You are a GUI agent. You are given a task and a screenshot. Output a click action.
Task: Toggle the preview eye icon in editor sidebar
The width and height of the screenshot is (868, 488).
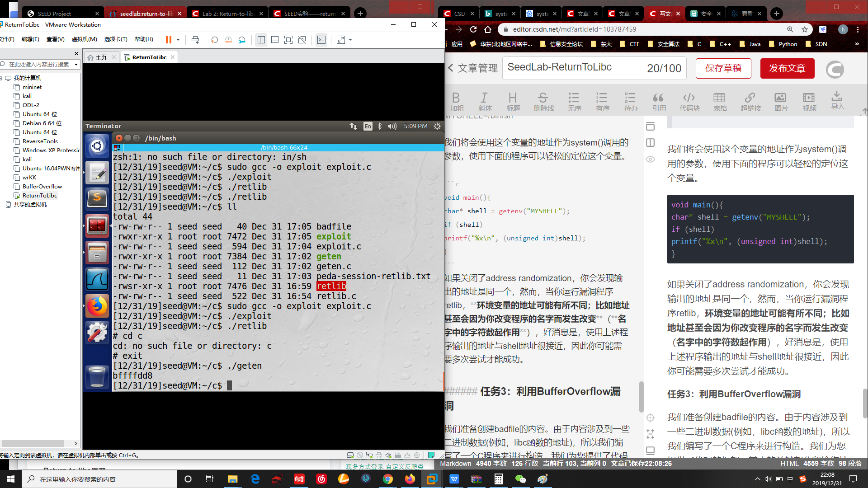[651, 159]
